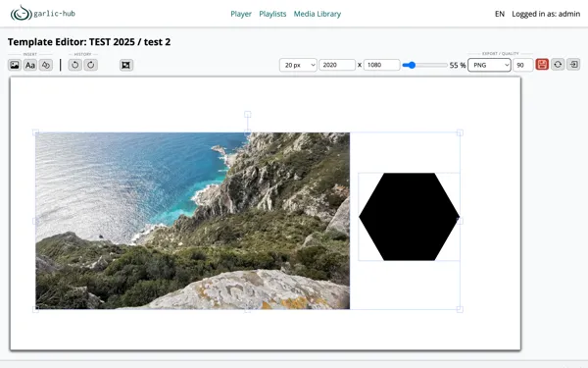Viewport: 588px width, 368px height.
Task: Click the exit editor icon
Action: coord(573,65)
